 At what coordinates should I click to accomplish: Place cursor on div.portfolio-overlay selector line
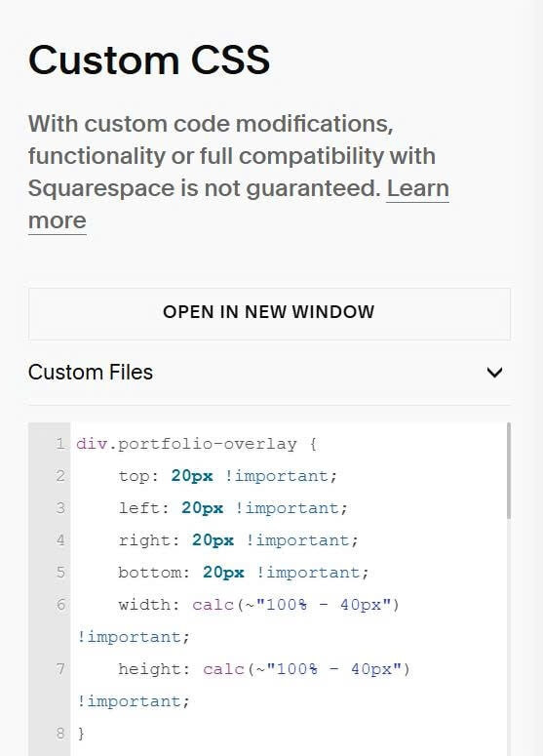[x=196, y=444]
